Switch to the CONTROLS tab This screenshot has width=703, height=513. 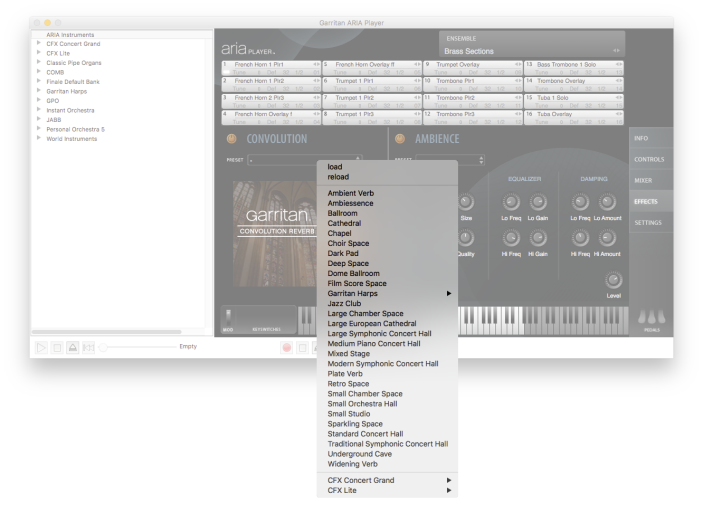tap(651, 159)
